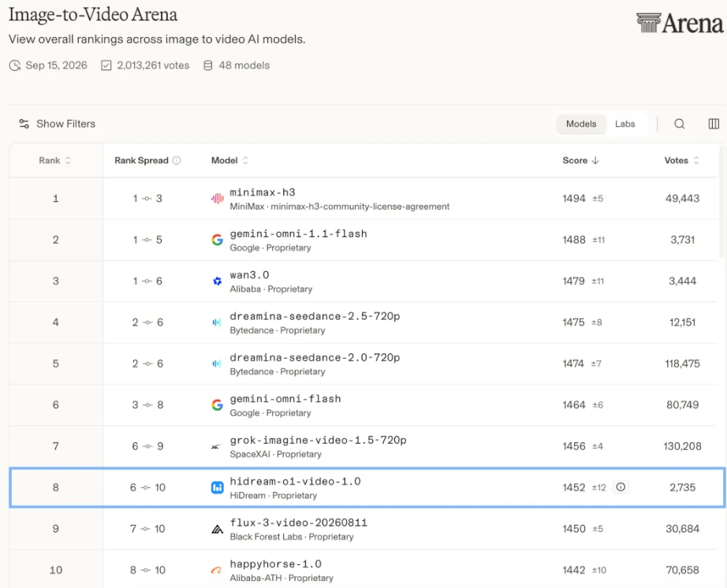
Task: Open the wan3.0 model link
Action: 249,275
